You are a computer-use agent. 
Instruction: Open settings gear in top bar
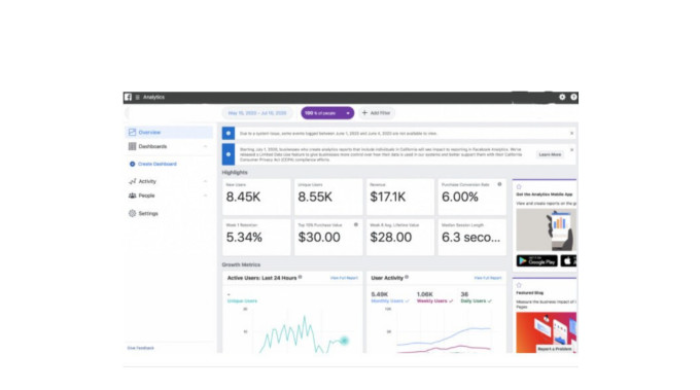(562, 97)
